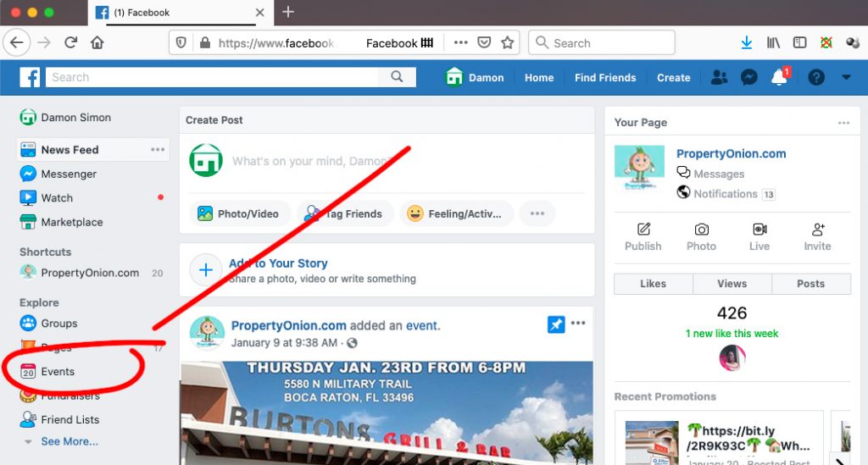Image resolution: width=868 pixels, height=465 pixels.
Task: Go to the browser home page icon
Action: [97, 42]
